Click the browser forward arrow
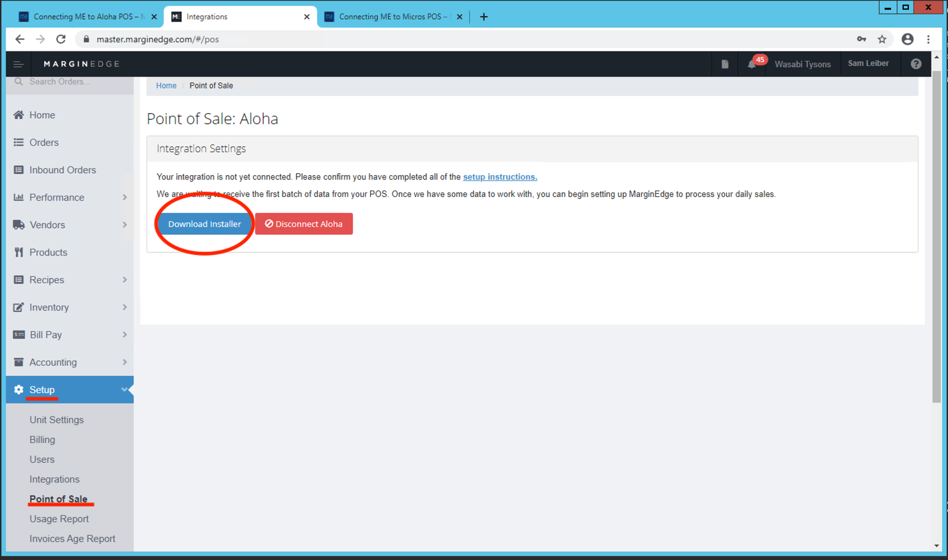 click(40, 39)
